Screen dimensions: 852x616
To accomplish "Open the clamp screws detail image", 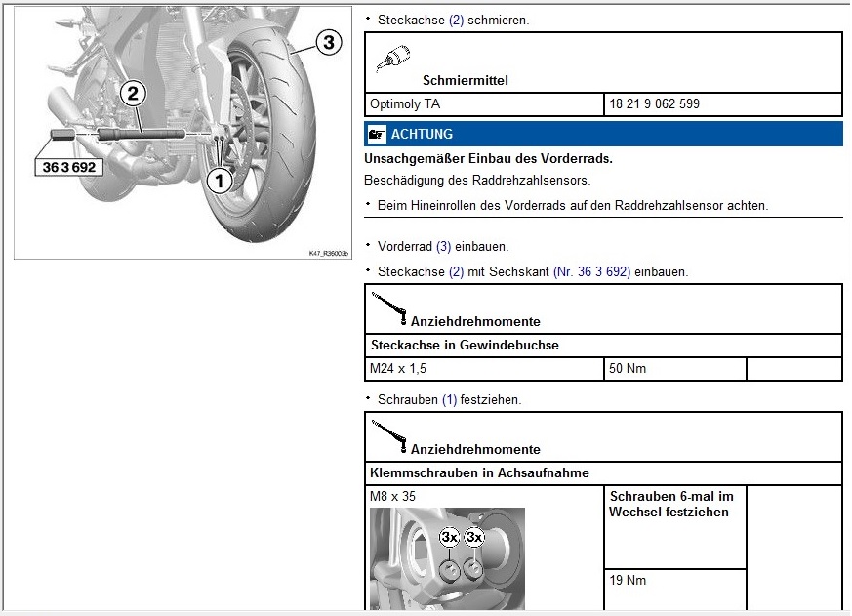I will (x=447, y=557).
